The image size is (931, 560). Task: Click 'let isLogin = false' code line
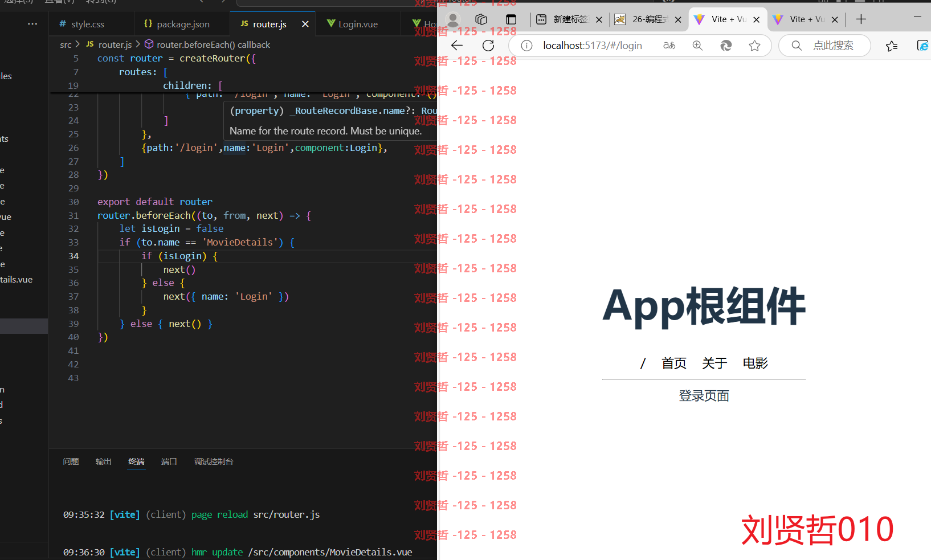(171, 228)
